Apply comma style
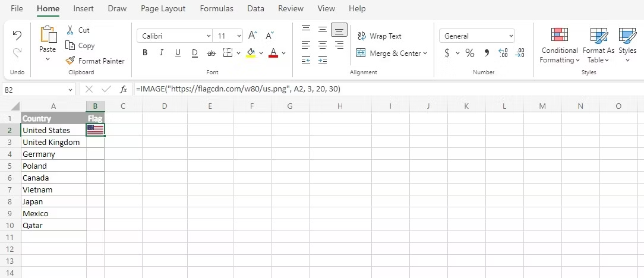 click(487, 53)
